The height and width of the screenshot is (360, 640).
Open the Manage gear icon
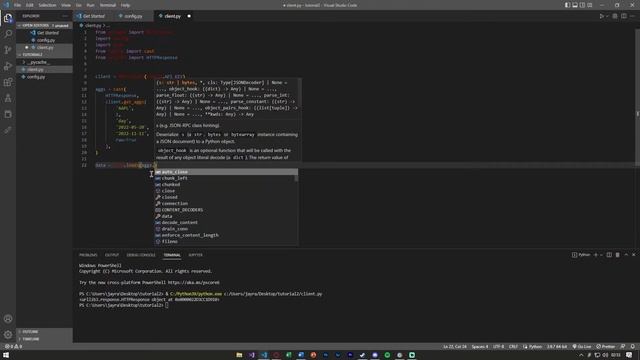8,335
